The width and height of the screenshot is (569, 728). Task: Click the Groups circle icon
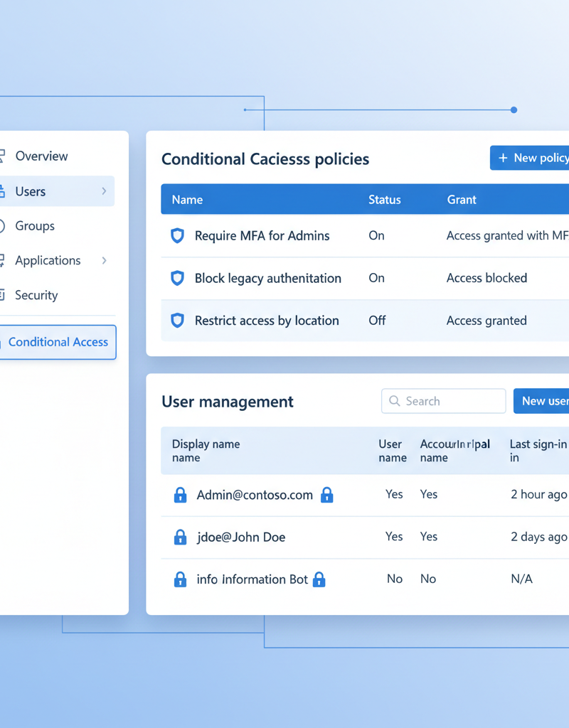[x=1, y=226]
